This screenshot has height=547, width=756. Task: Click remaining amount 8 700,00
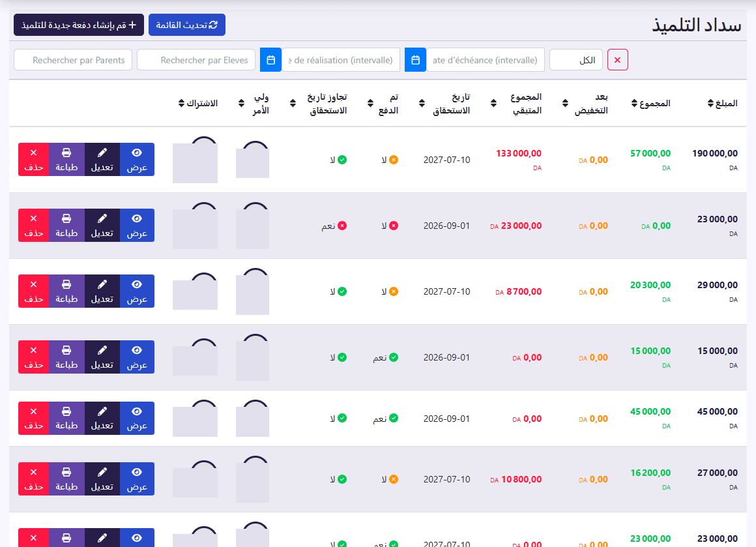tap(524, 291)
